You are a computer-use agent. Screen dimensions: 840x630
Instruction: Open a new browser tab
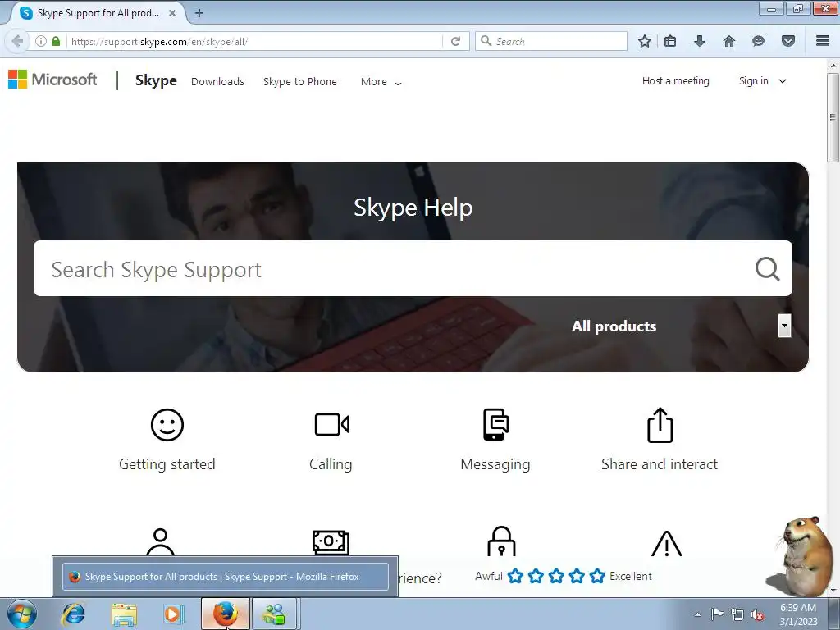pyautogui.click(x=199, y=13)
